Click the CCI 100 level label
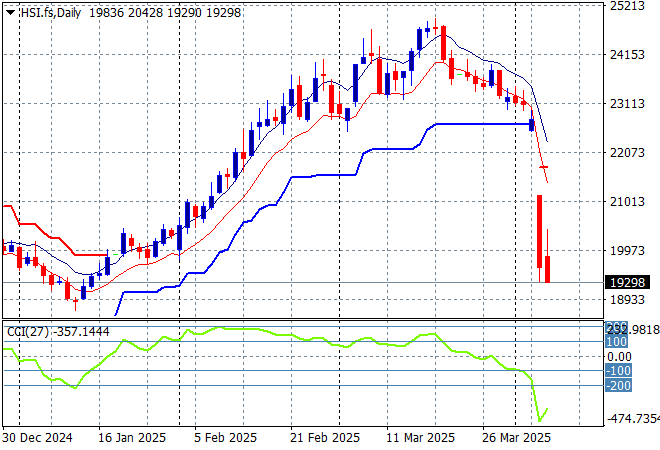The height and width of the screenshot is (450, 660). click(617, 341)
